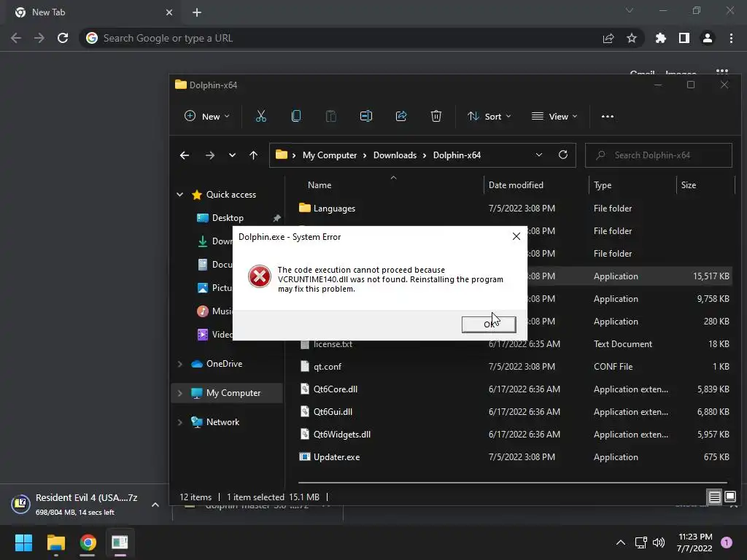
Task: Select My Computer in the sidebar
Action: click(x=233, y=393)
